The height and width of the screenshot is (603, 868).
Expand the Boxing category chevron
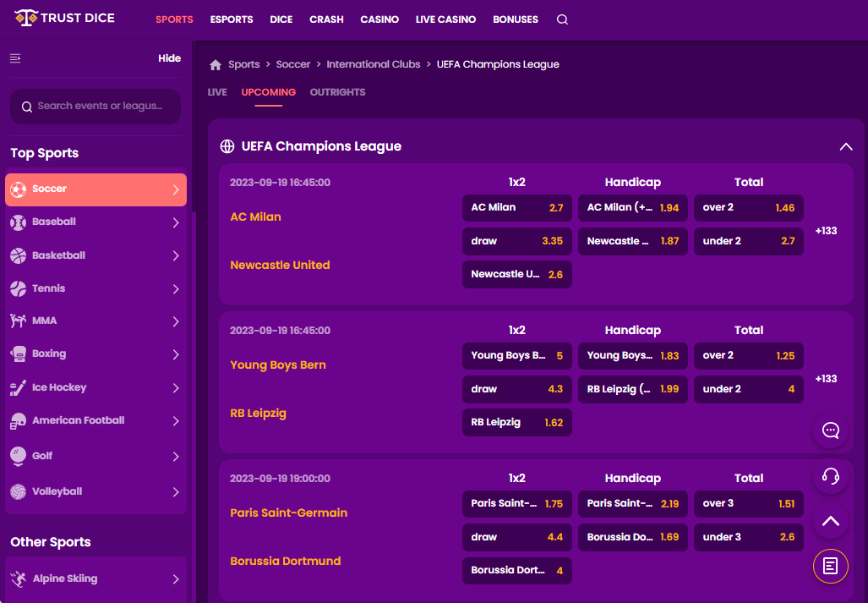point(176,355)
